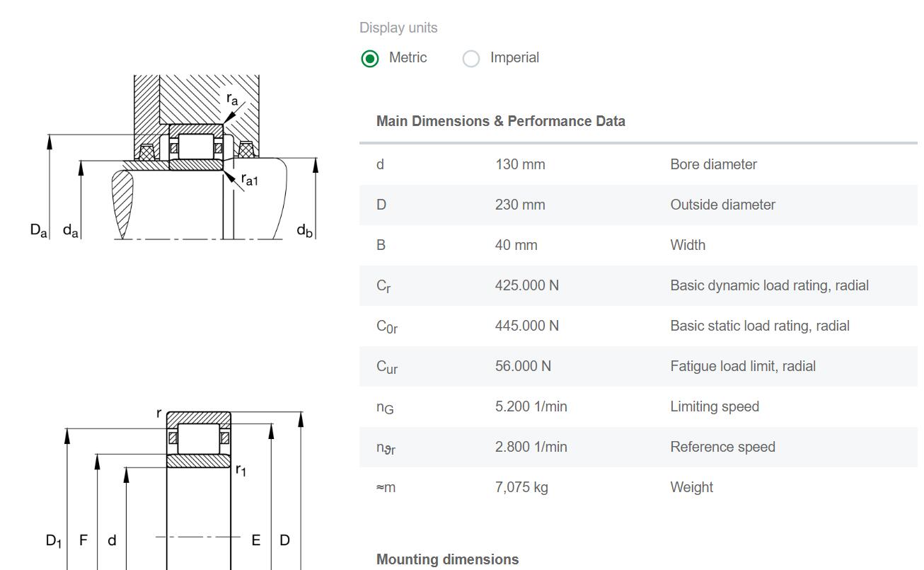Click 'Fatigue load limit, radial' text
Image resolution: width=924 pixels, height=570 pixels.
743,366
